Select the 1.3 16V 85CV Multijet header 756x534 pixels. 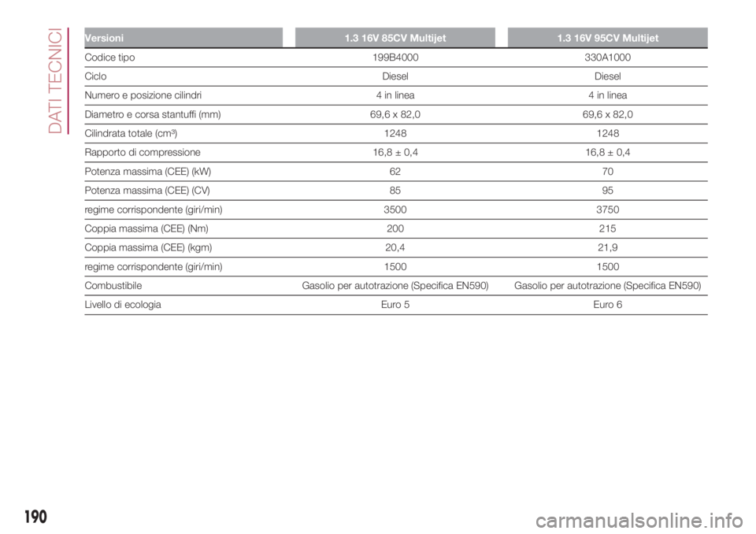click(395, 38)
